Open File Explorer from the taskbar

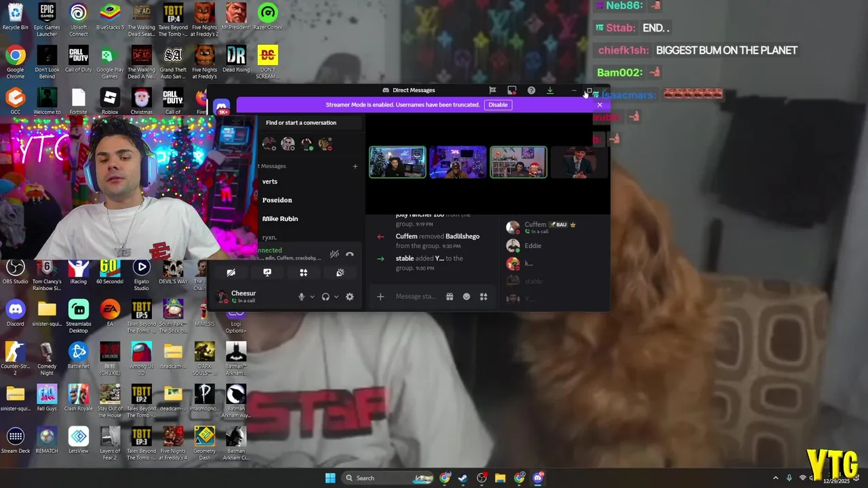[500, 478]
